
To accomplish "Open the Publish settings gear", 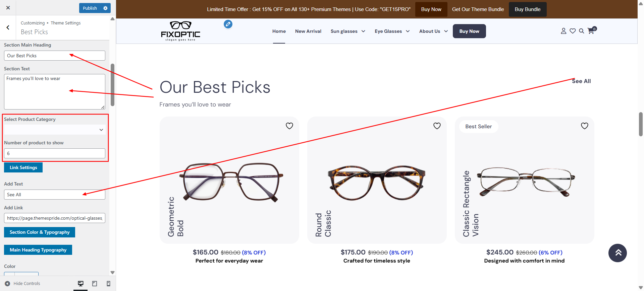I will [105, 8].
